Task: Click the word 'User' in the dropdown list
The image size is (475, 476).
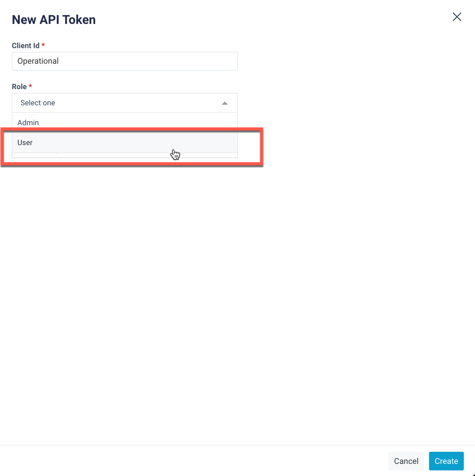Action: click(x=25, y=143)
